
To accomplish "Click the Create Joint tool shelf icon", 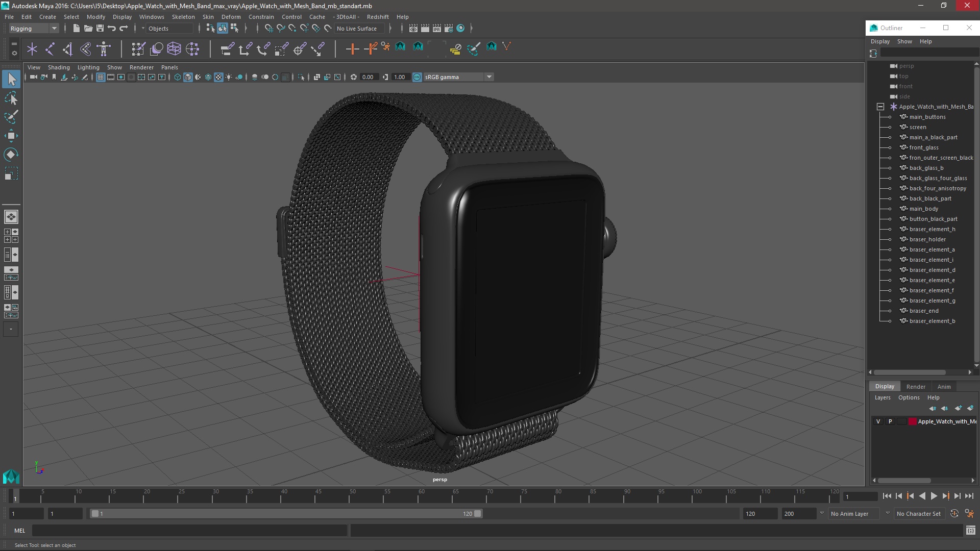I will [50, 49].
